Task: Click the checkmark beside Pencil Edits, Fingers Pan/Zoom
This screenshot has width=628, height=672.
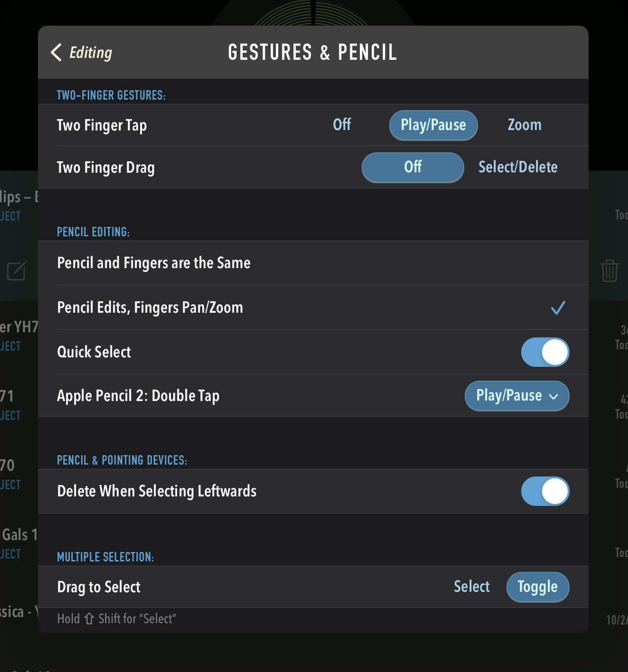Action: point(558,308)
